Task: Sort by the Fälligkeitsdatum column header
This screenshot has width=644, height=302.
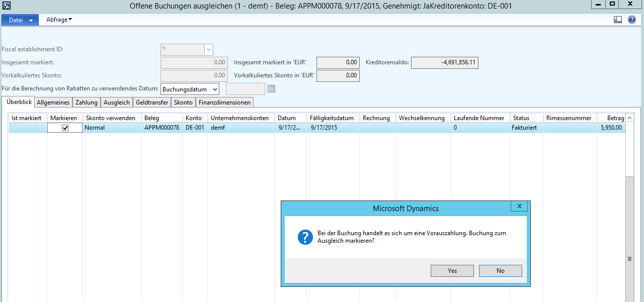Action: point(332,118)
